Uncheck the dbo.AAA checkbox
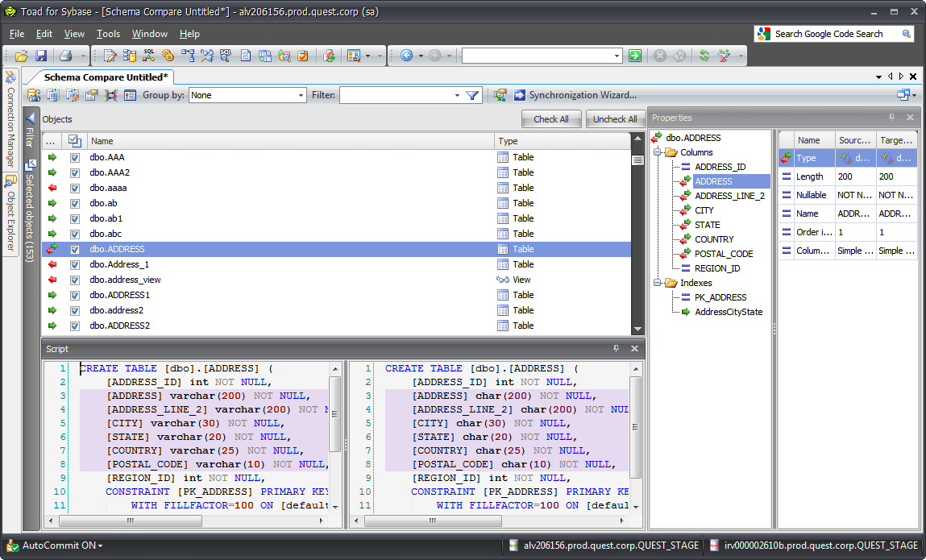The height and width of the screenshot is (560, 926). tap(74, 158)
